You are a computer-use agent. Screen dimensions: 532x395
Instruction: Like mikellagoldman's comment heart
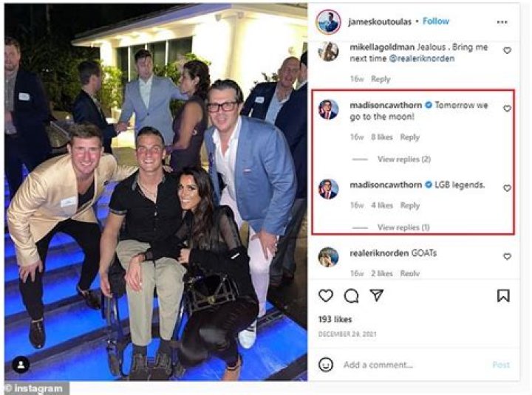pos(507,51)
